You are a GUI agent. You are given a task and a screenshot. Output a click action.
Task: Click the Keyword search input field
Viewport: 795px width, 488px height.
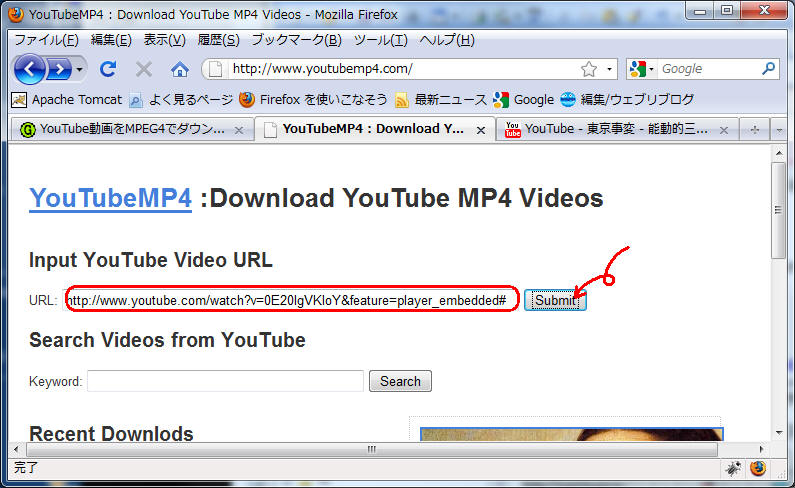pos(225,381)
